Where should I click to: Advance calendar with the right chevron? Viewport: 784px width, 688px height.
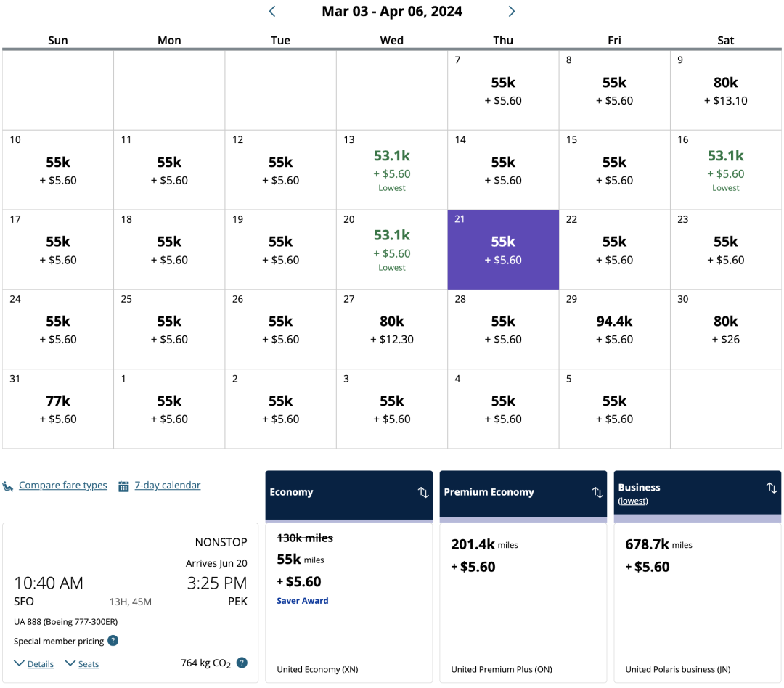tap(512, 12)
